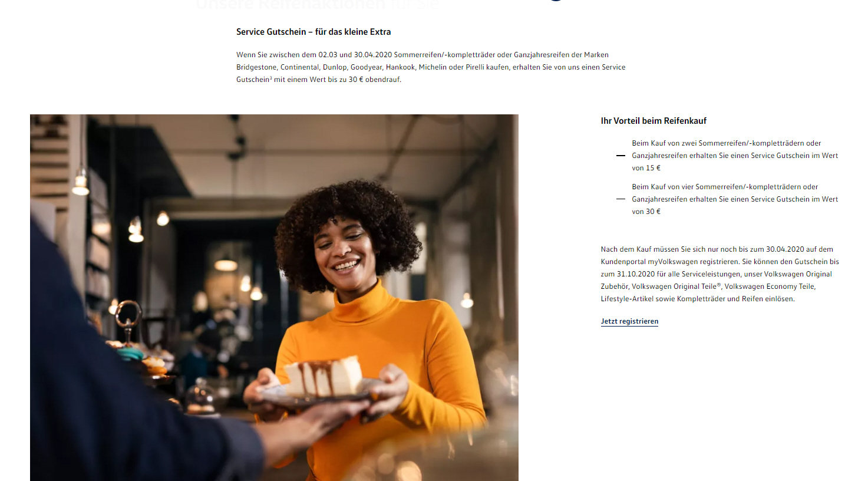Click the intro paragraph listing Bridgestone and Continental

(x=431, y=67)
